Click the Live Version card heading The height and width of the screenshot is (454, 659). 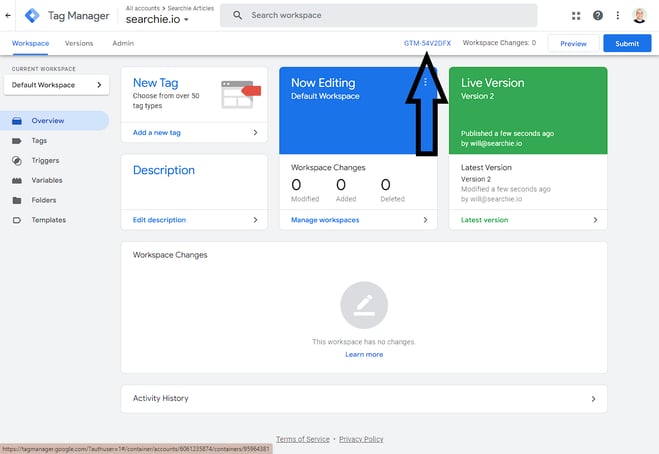(x=493, y=83)
